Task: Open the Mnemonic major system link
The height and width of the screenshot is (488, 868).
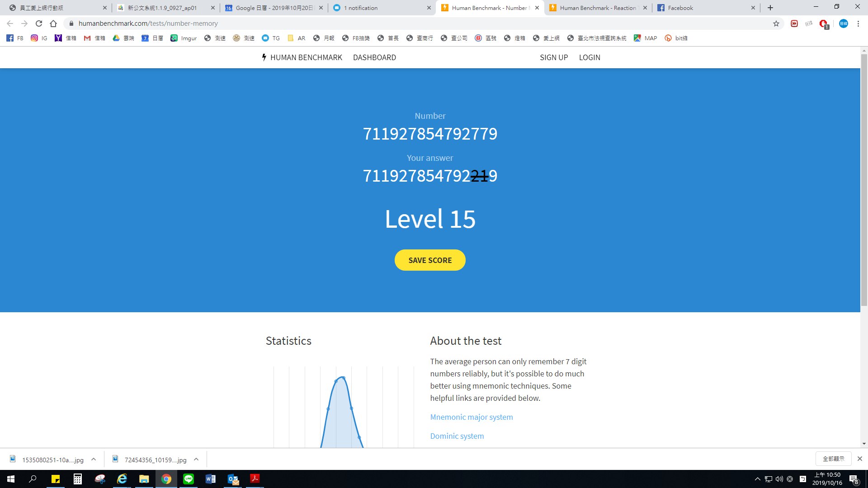Action: tap(471, 417)
